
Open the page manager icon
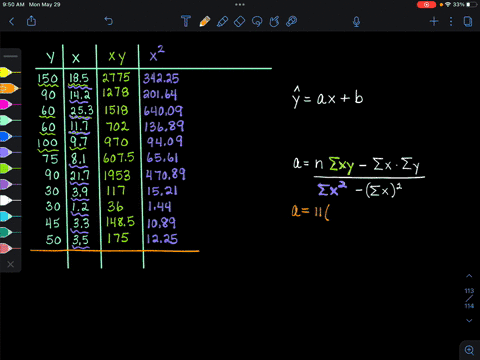click(468, 22)
